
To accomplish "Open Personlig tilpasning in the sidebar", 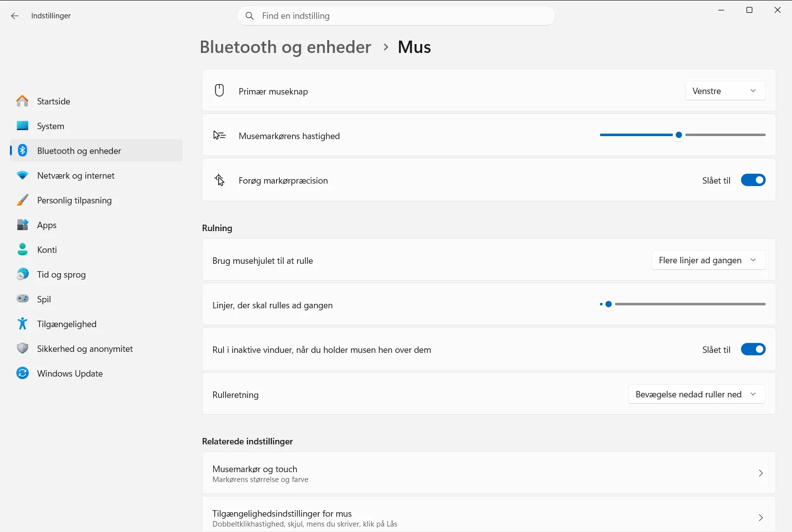I will tap(96, 200).
